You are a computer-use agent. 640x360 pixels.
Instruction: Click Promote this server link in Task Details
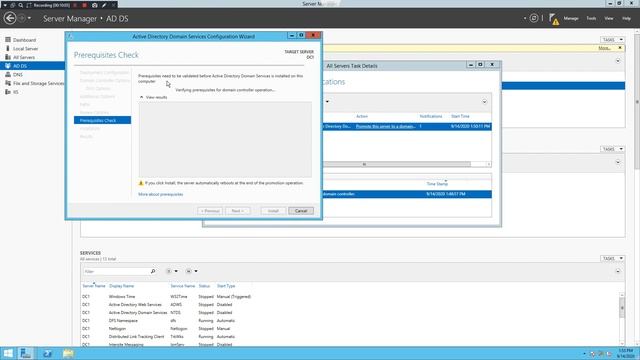pyautogui.click(x=385, y=127)
